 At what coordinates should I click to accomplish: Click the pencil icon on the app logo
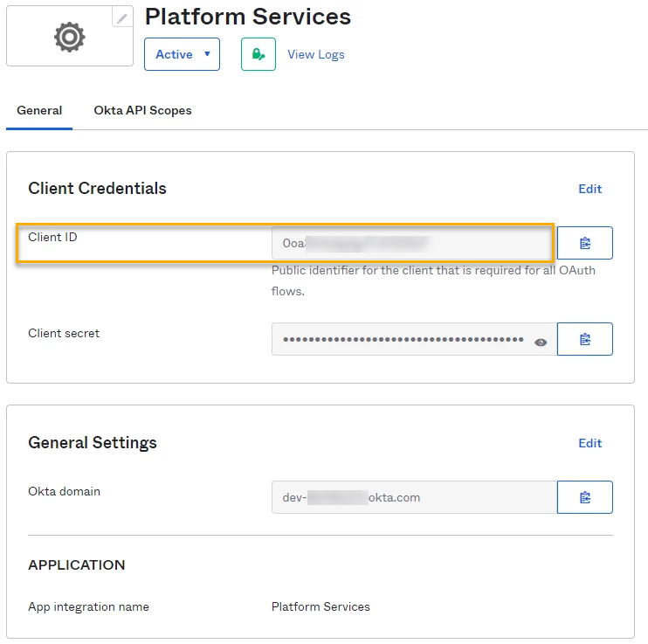[122, 17]
